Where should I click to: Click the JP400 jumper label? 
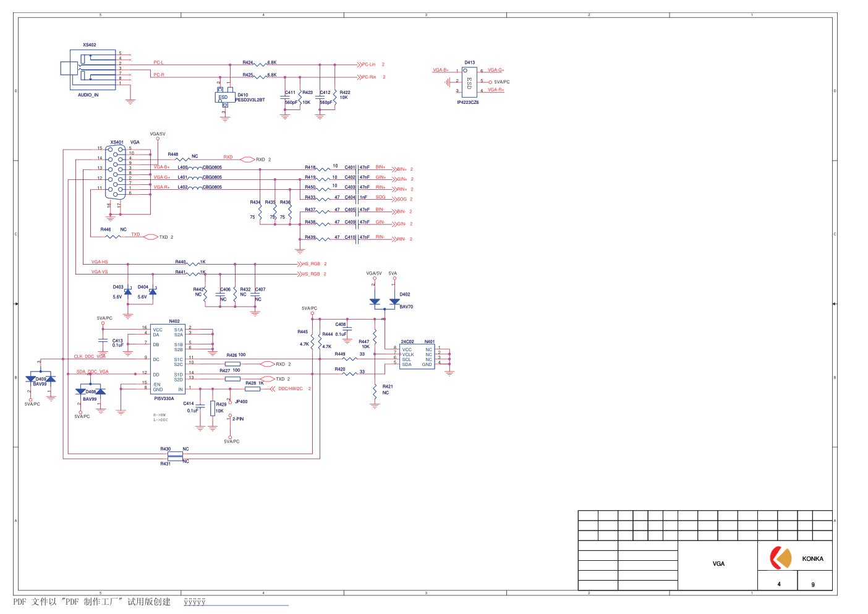241,402
